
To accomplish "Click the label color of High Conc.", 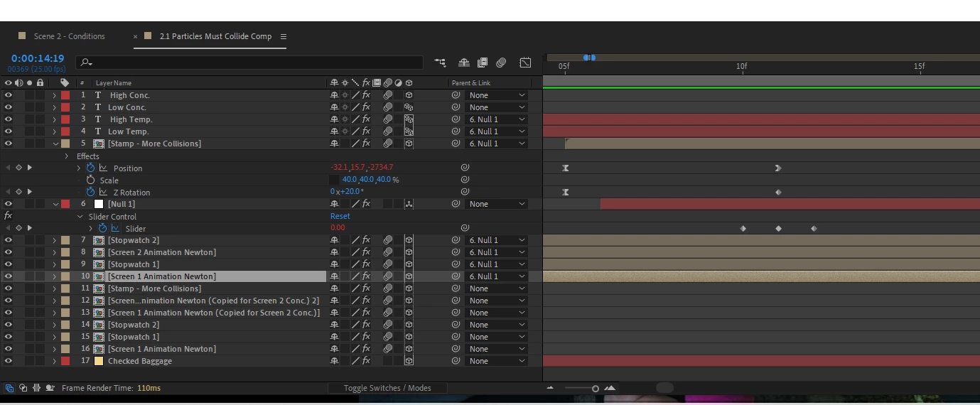I will pos(65,95).
